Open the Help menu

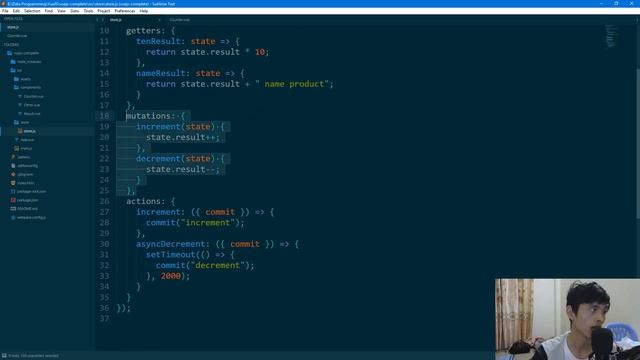coord(144,11)
